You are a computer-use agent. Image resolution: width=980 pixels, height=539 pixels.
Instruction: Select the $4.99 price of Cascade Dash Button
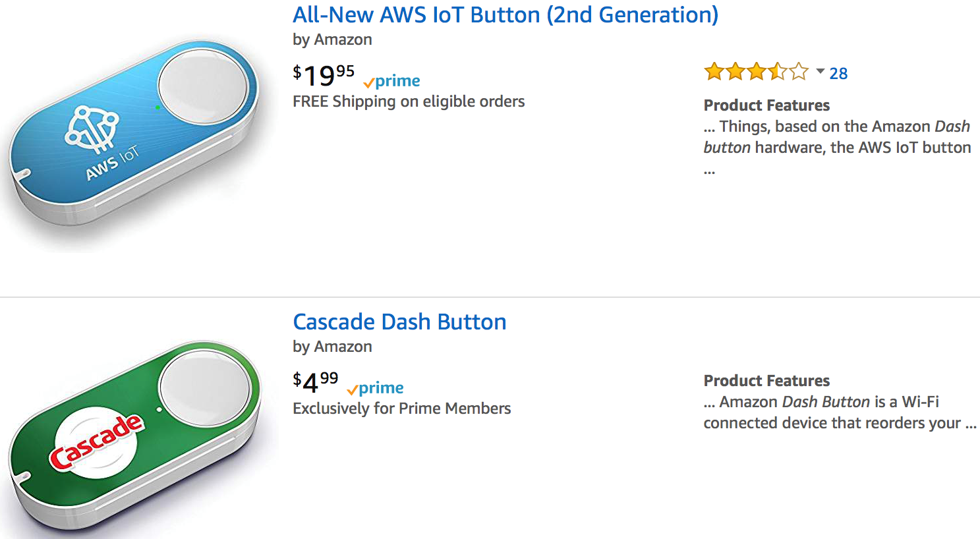coord(316,382)
